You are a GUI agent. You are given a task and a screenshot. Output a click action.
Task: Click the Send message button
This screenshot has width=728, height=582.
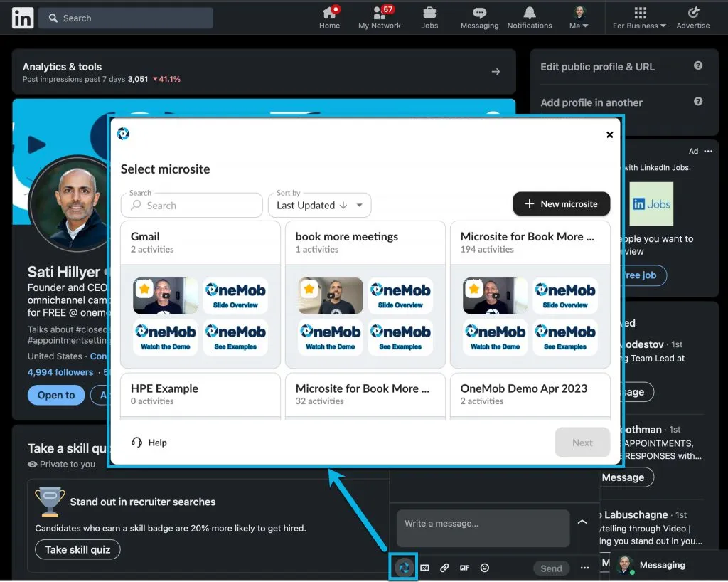click(x=551, y=568)
